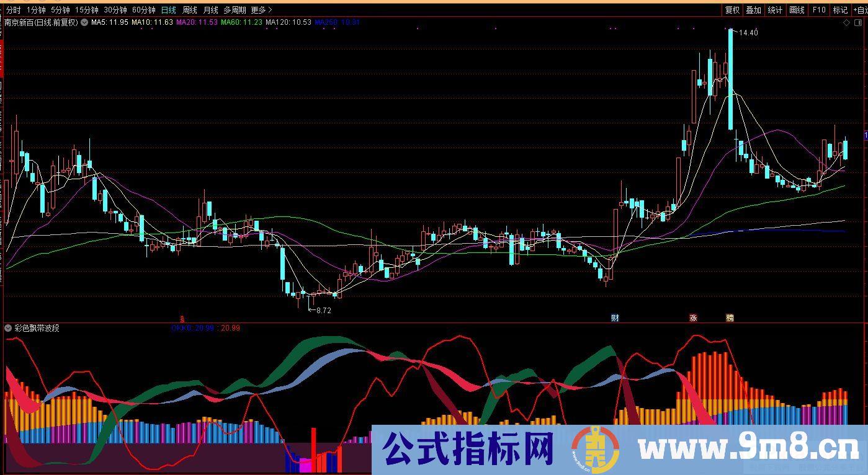Click the 彩色飘带波段 indicator name
The image size is (868, 475).
tap(37, 328)
